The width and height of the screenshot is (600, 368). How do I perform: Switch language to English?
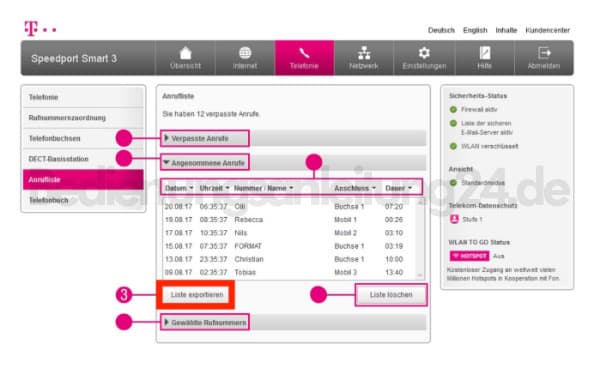tap(475, 30)
